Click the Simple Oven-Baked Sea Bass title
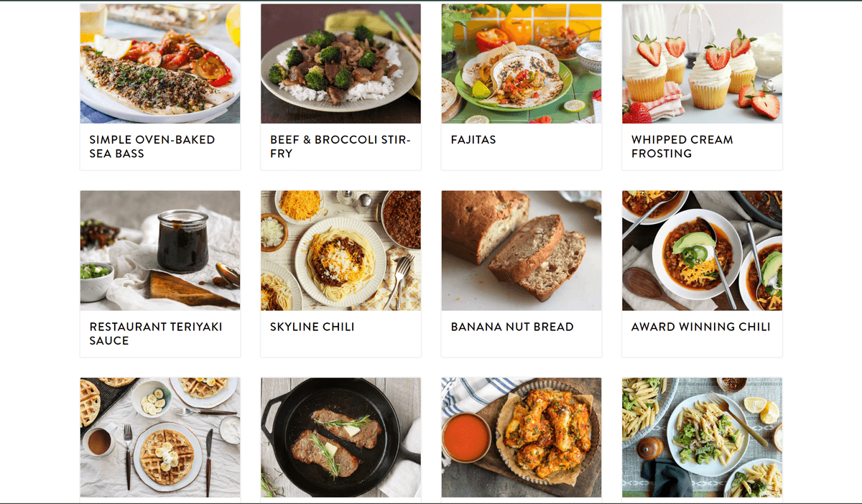Image resolution: width=862 pixels, height=504 pixels. [x=152, y=146]
